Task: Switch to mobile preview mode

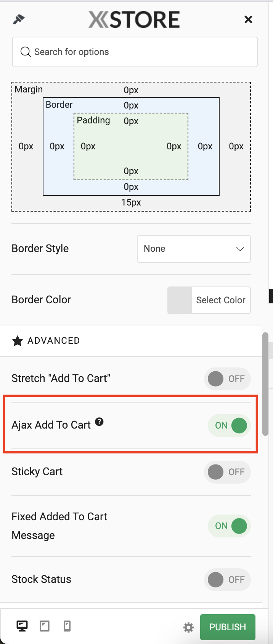Action: [67, 626]
